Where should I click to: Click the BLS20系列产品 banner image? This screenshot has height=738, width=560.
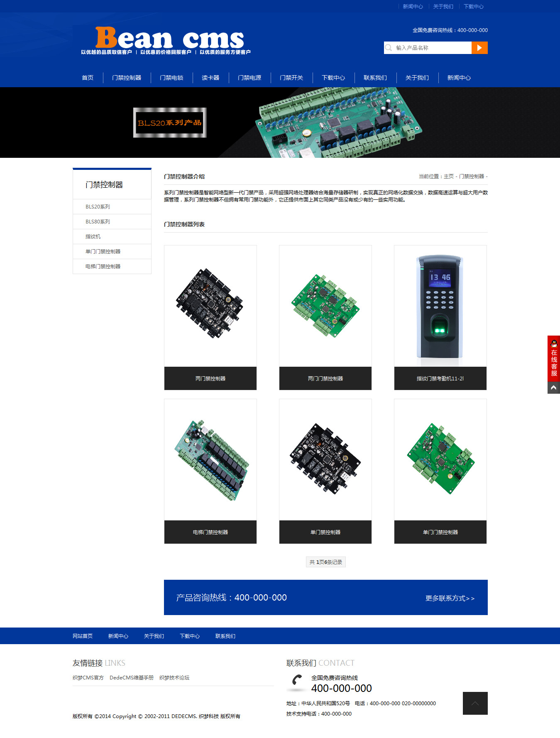pos(170,123)
